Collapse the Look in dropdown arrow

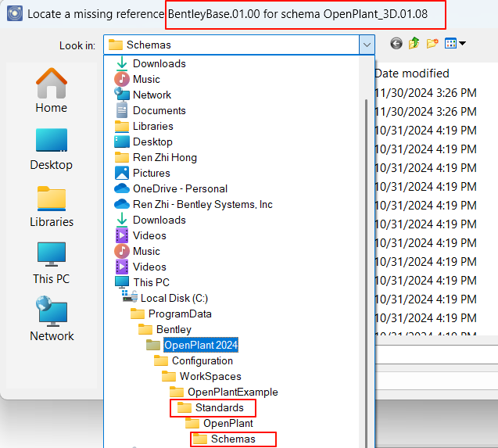367,45
